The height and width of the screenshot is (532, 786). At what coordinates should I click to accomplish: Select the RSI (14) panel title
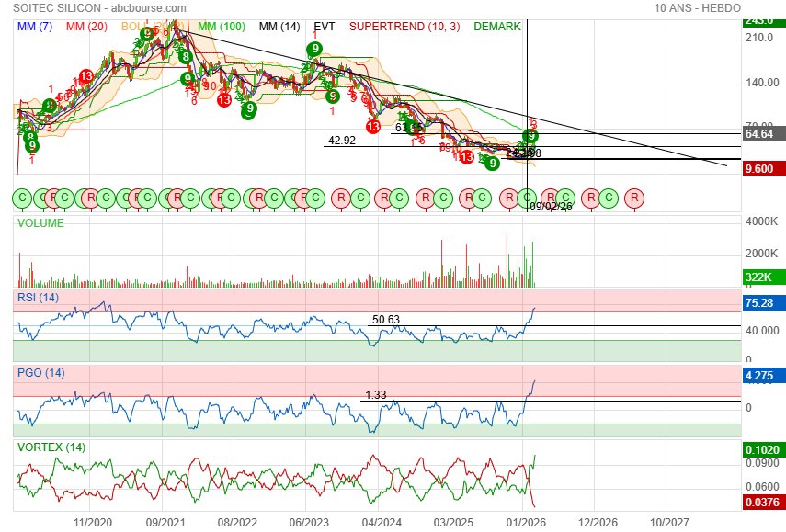38,298
